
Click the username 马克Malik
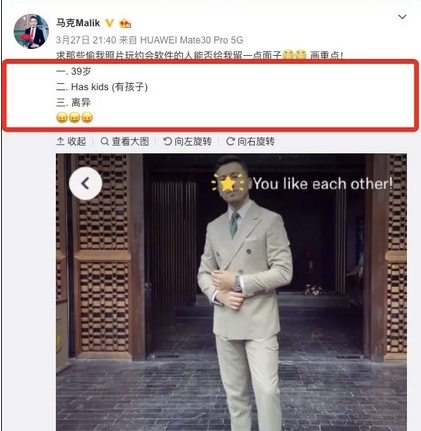tap(78, 23)
